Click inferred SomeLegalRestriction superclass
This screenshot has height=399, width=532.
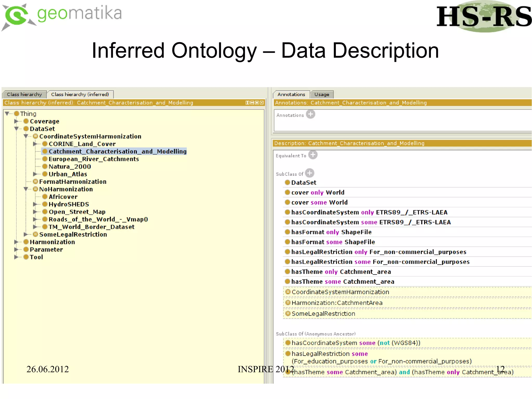coord(407,313)
